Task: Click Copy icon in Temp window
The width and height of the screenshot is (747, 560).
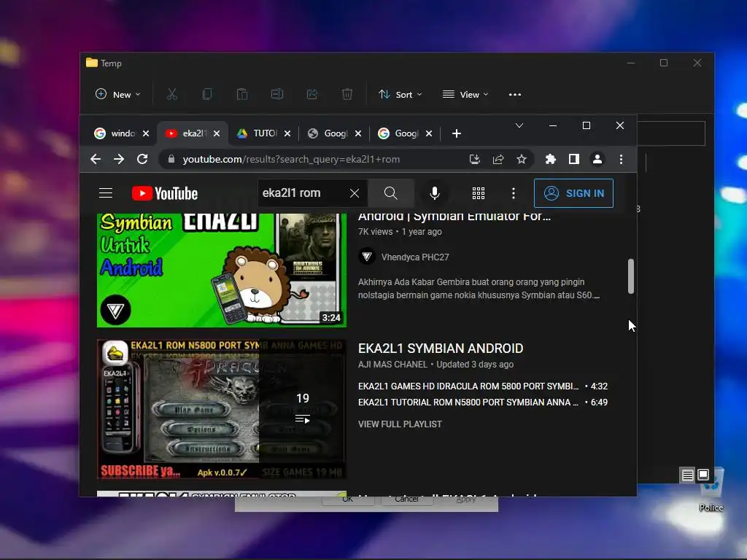Action: 206,94
